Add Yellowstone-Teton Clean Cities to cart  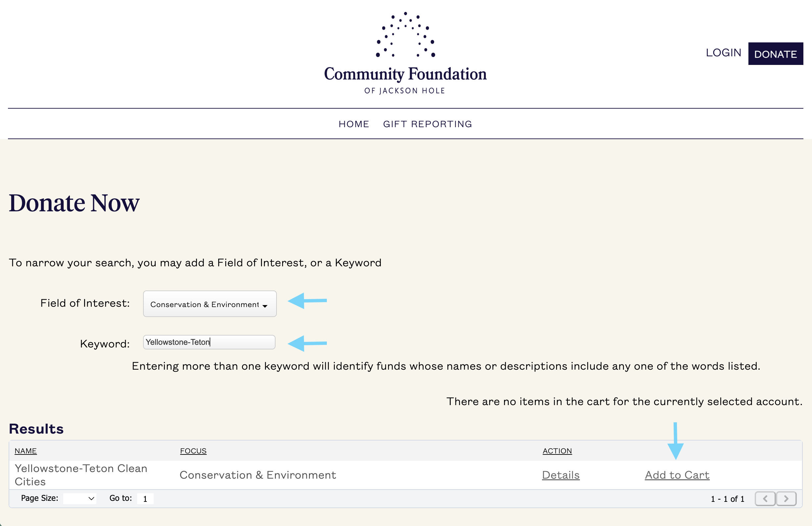(677, 475)
